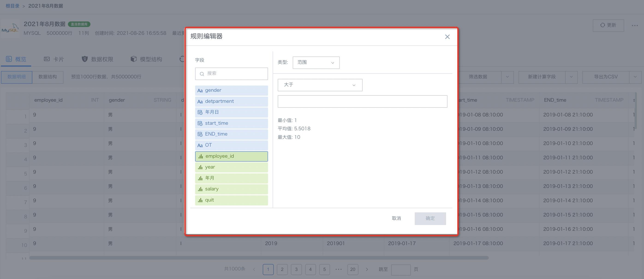Select the 数据结构 view

[48, 77]
